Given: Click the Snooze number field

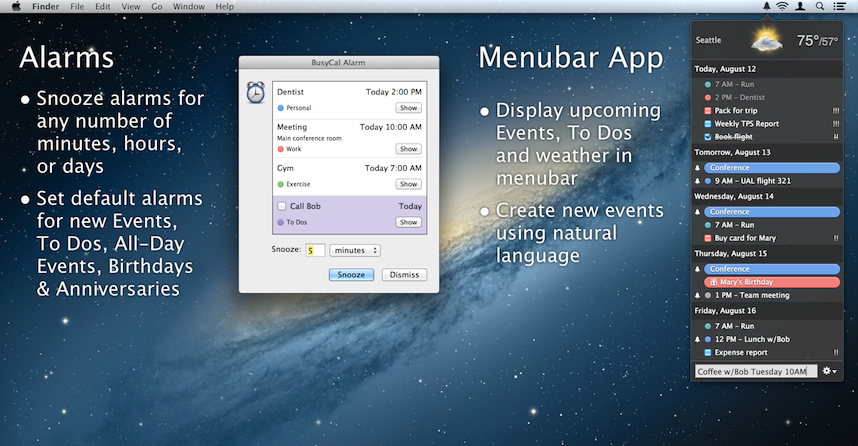Looking at the screenshot, I should pyautogui.click(x=315, y=251).
